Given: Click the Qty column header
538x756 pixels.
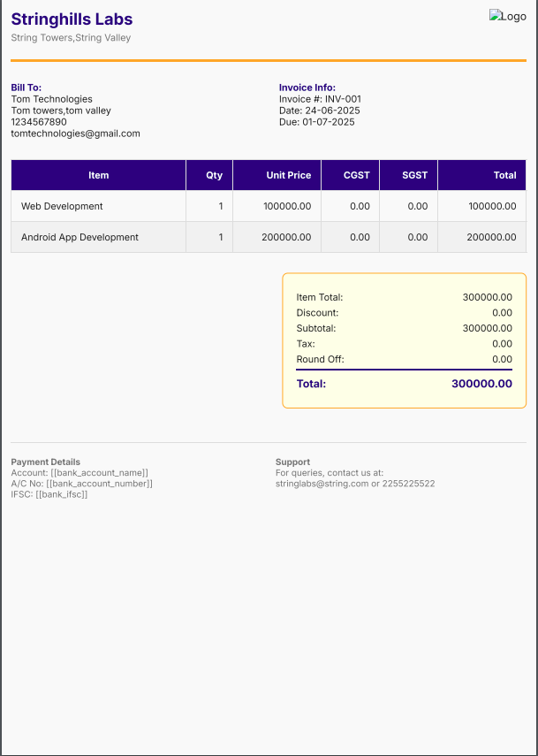Looking at the screenshot, I should 214,175.
